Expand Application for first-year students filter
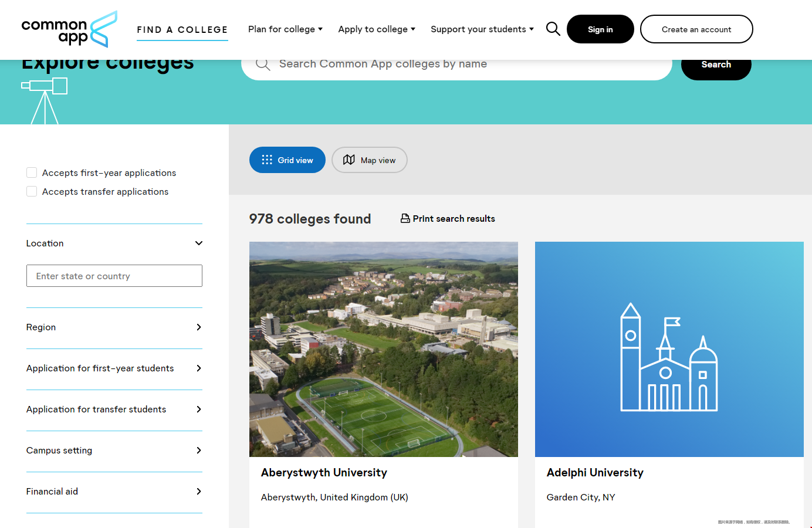812x528 pixels. [114, 368]
